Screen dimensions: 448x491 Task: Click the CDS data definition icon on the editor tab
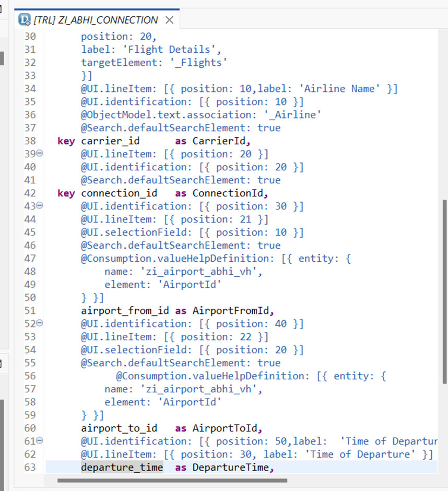(24, 20)
